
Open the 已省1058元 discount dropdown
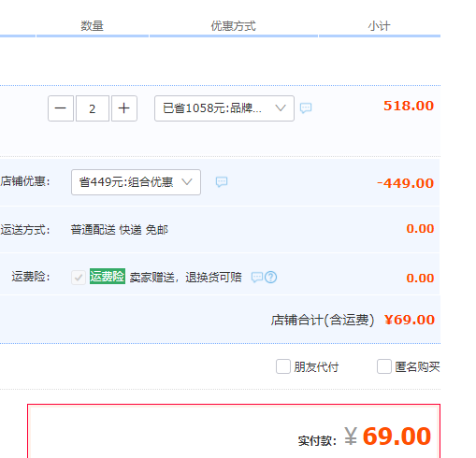pos(224,108)
